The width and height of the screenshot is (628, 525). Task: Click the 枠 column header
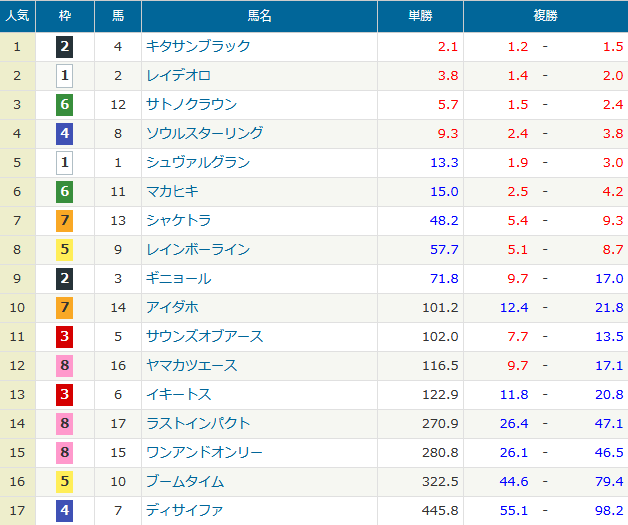[65, 16]
